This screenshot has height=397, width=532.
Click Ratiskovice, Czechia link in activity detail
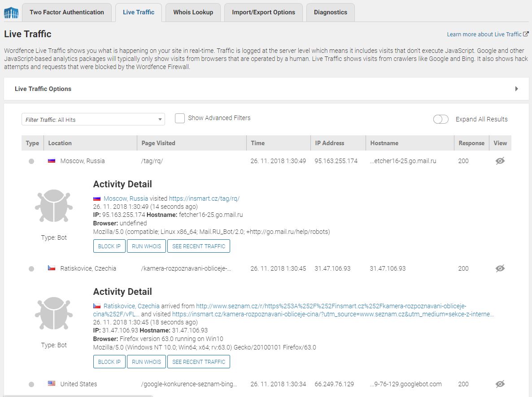131,306
